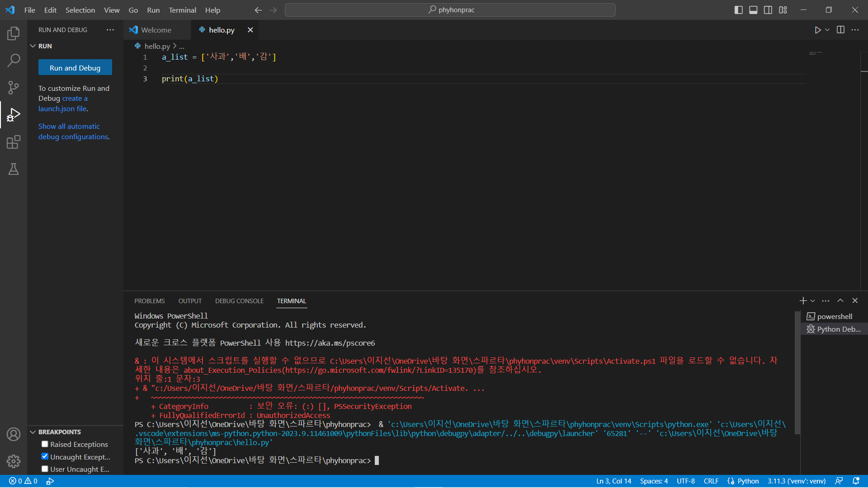Open Customize Layout icon

(x=783, y=10)
